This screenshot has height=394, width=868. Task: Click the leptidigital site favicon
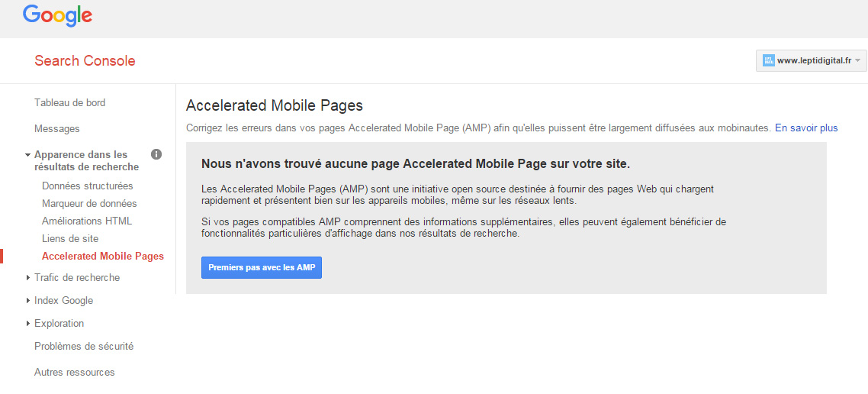[768, 61]
